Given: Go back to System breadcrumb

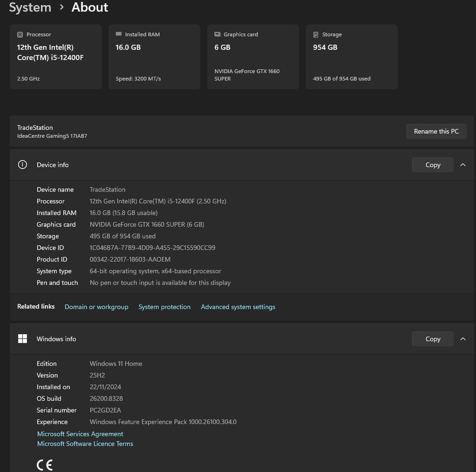Looking at the screenshot, I should click(30, 7).
